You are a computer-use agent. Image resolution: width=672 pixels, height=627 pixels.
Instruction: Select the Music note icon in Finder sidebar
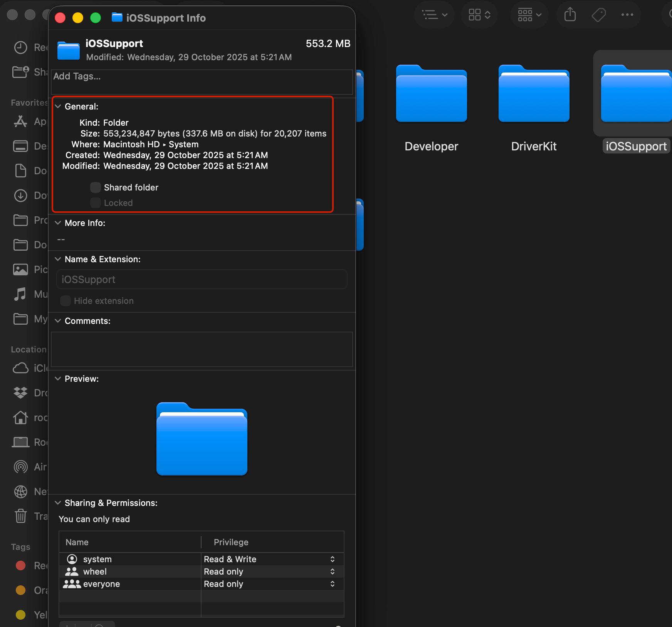(20, 294)
